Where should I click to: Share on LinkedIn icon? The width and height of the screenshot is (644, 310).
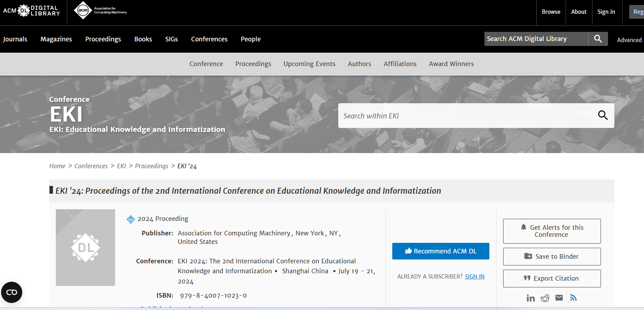click(x=530, y=298)
